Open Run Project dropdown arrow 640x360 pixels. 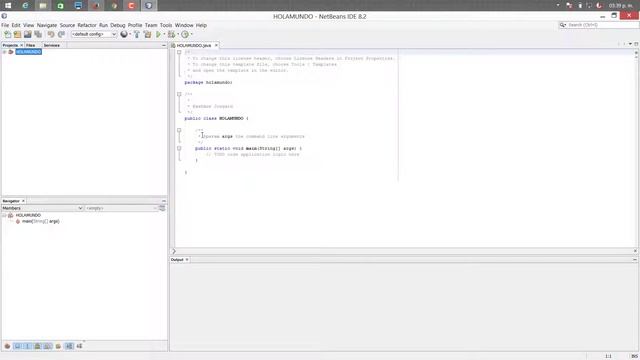(x=164, y=35)
